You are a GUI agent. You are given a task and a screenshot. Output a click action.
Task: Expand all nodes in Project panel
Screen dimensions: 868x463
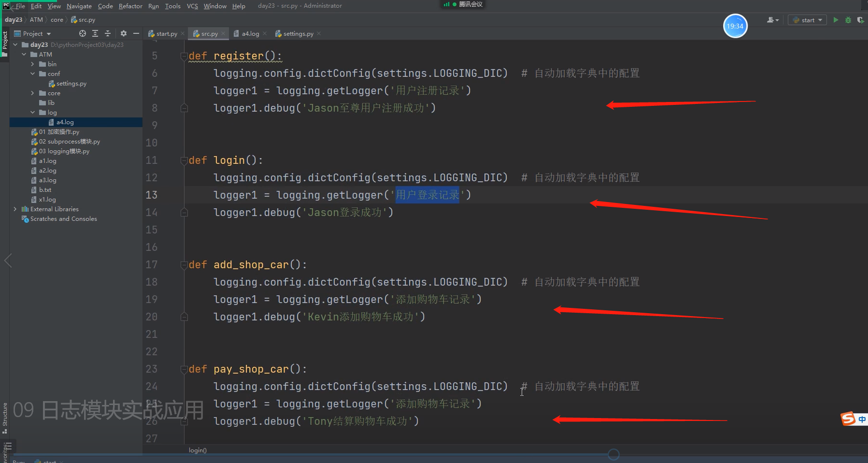coord(95,33)
